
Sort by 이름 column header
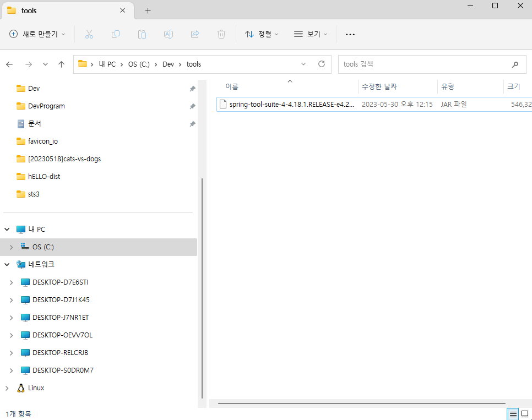232,86
